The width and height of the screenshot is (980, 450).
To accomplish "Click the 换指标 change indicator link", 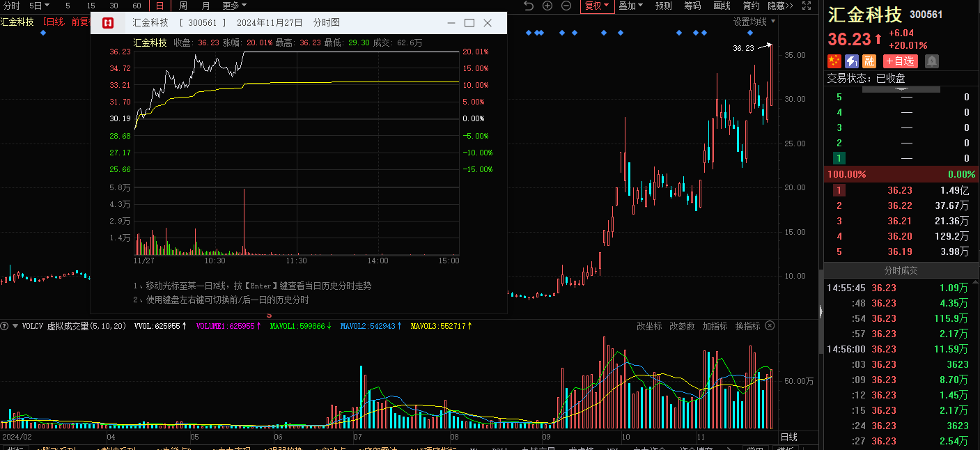I will click(x=747, y=326).
